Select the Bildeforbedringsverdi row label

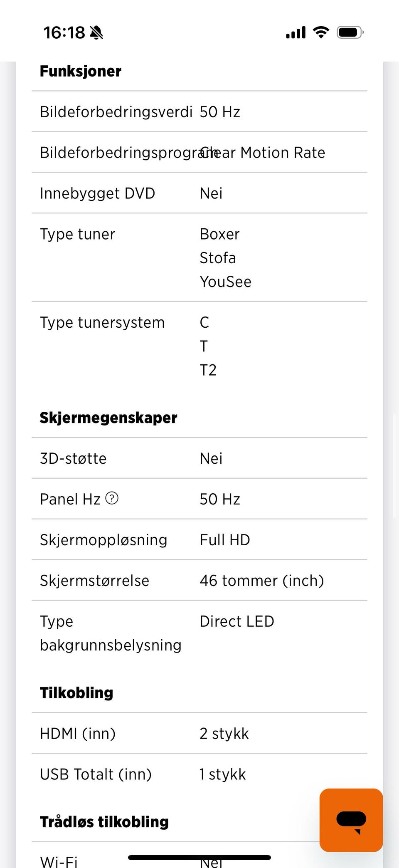pyautogui.click(x=116, y=112)
